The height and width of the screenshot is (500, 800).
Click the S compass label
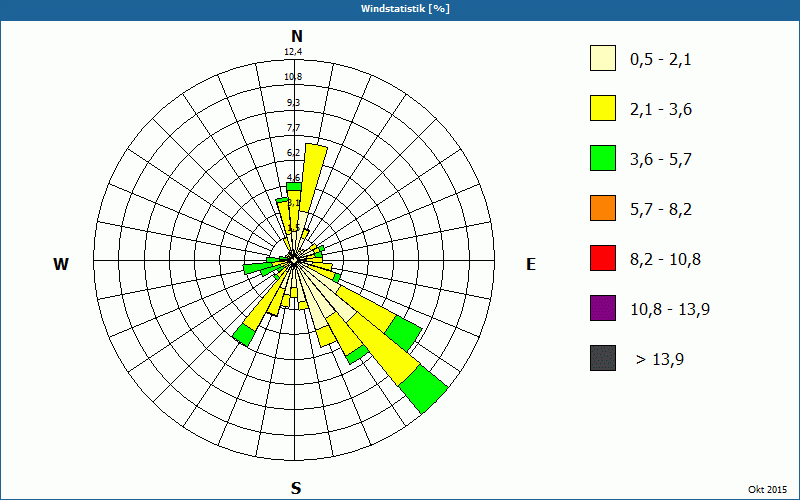pos(296,488)
